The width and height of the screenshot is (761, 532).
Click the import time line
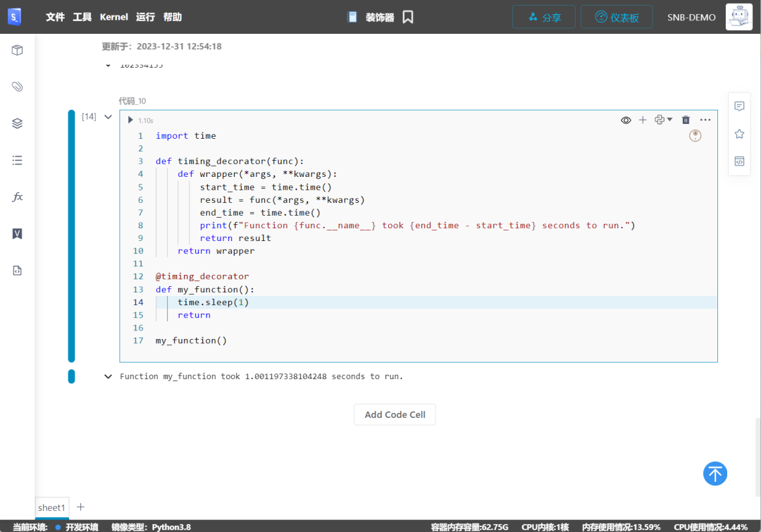[x=186, y=136]
